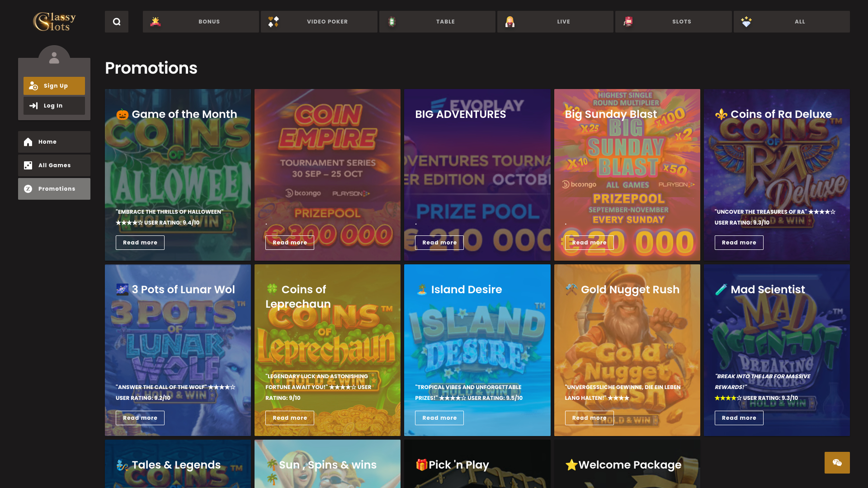This screenshot has width=868, height=488.
Task: Click the Sign Up button
Action: pyautogui.click(x=54, y=85)
